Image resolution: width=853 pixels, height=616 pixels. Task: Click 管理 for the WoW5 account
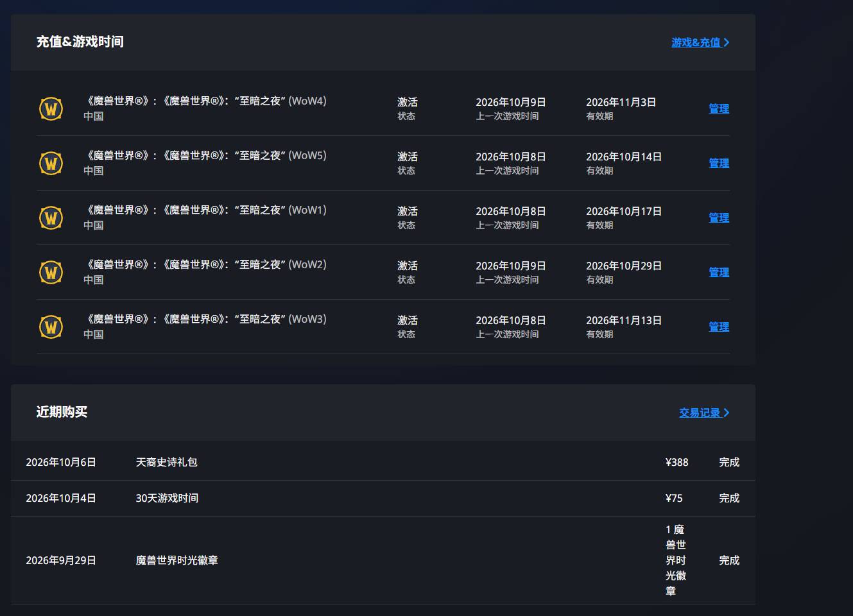pyautogui.click(x=719, y=163)
